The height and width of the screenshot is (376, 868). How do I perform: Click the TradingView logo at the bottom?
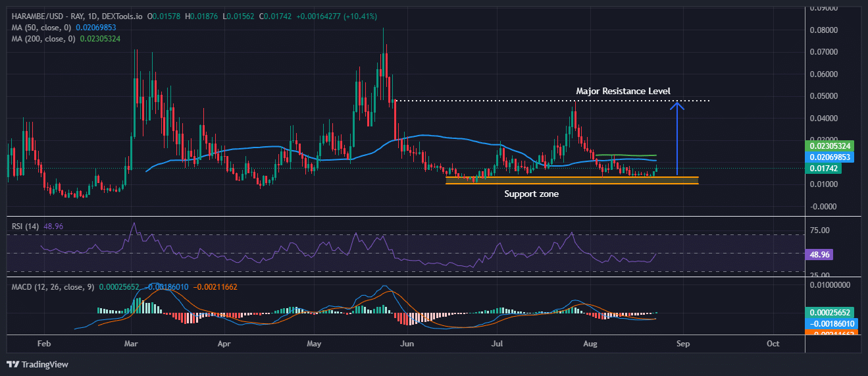[x=38, y=364]
